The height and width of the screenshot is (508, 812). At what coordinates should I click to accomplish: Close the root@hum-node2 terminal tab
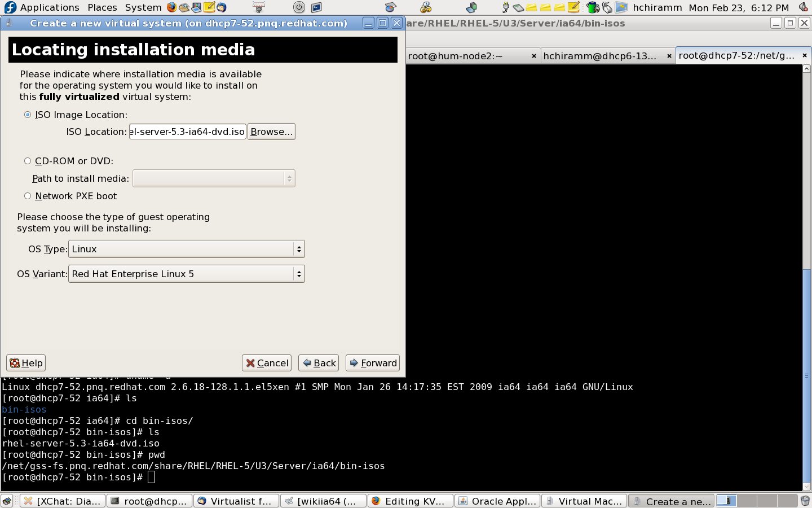coord(533,56)
